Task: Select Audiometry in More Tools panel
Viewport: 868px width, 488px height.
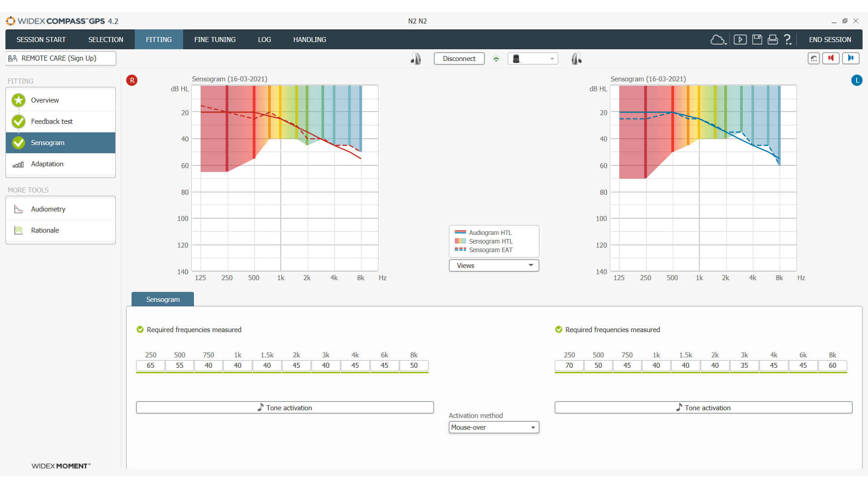Action: (48, 209)
